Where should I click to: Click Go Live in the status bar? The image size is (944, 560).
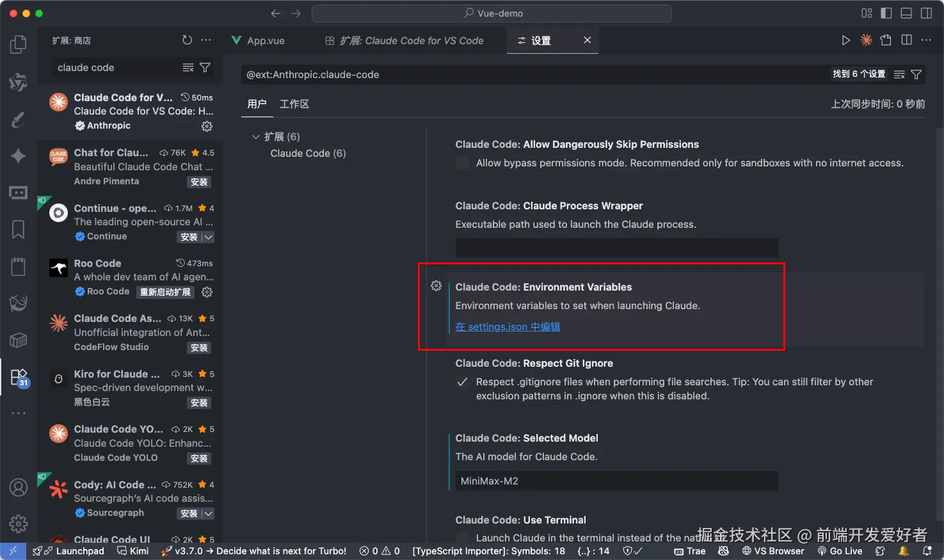coord(839,551)
